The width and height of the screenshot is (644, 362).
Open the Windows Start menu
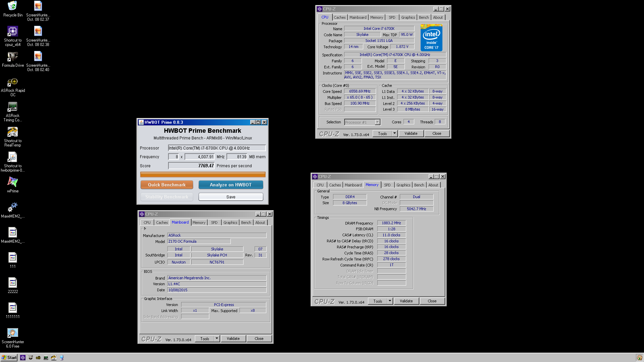point(9,358)
